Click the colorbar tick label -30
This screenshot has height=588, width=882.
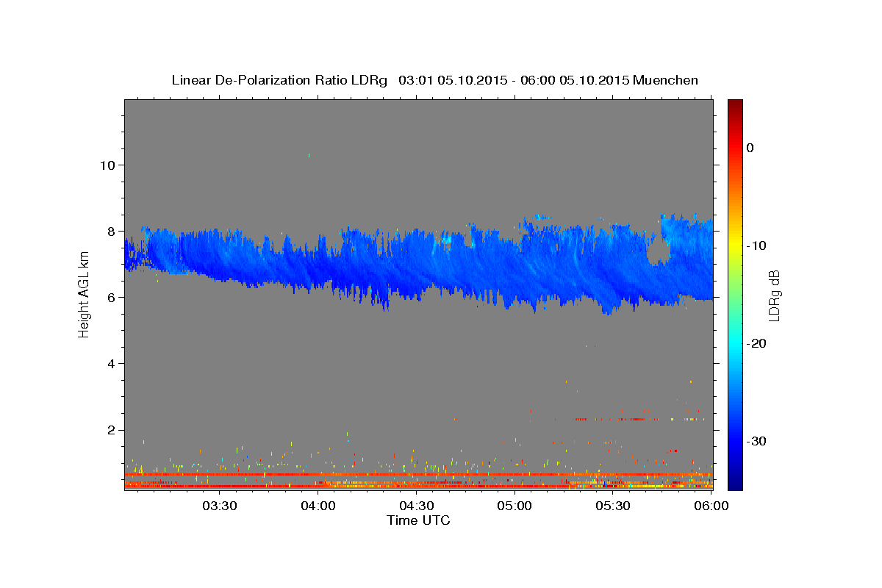click(756, 441)
